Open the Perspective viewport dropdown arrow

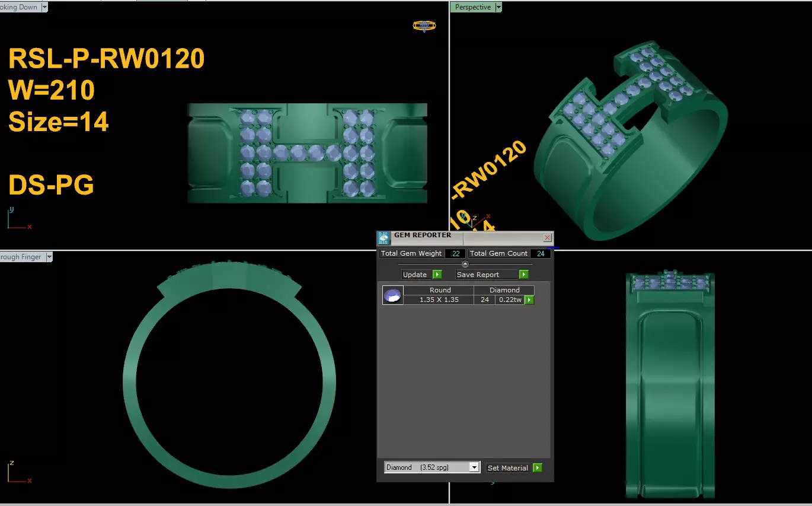tap(498, 7)
